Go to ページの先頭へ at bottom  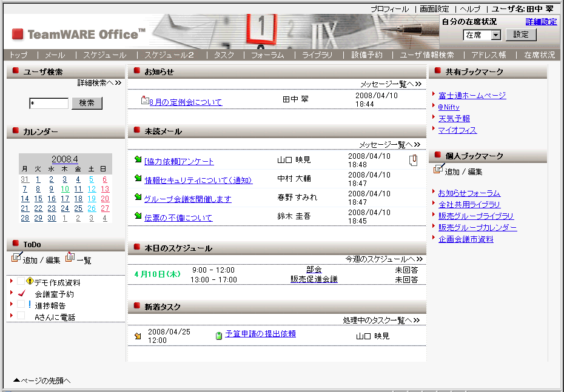pos(42,380)
